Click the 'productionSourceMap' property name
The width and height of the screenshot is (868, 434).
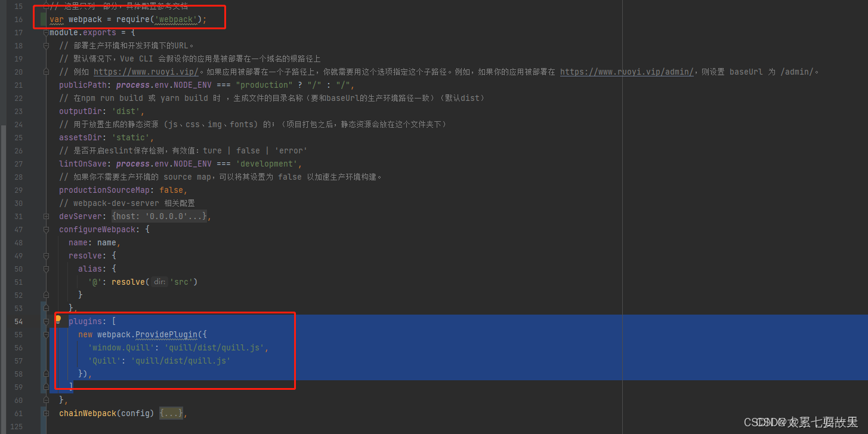pos(104,190)
